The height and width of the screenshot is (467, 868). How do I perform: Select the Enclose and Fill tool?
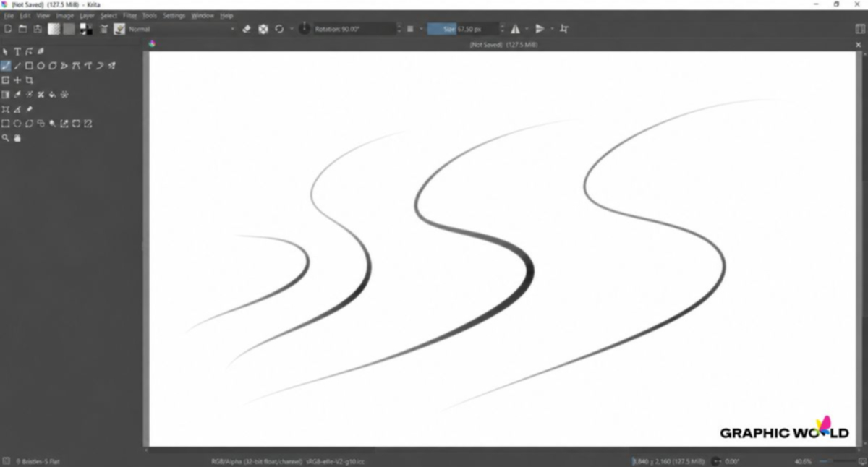point(64,95)
